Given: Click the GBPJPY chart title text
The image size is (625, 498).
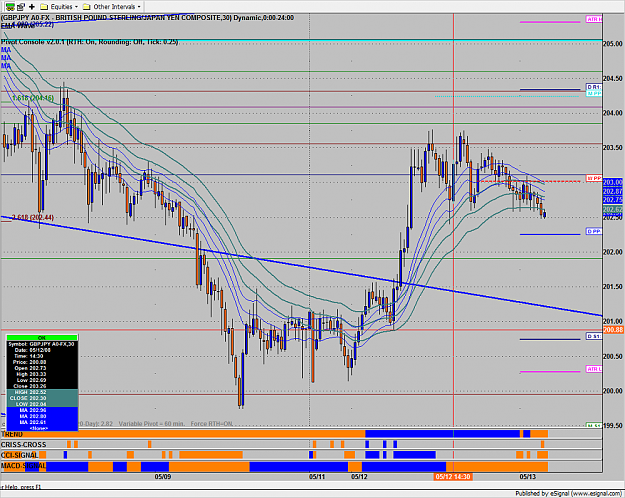Looking at the screenshot, I should pos(147,18).
